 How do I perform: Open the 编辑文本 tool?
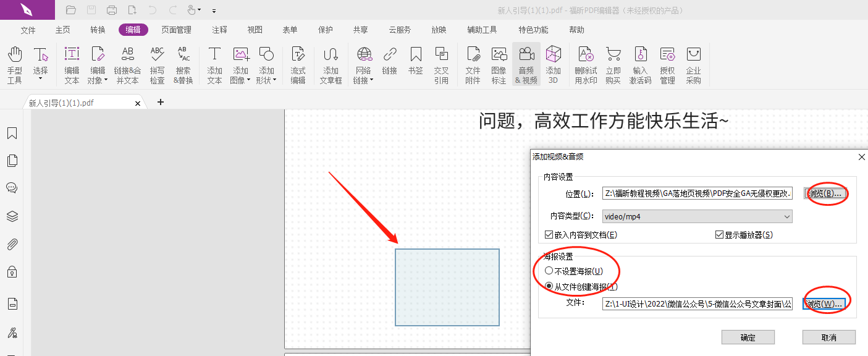(71, 64)
